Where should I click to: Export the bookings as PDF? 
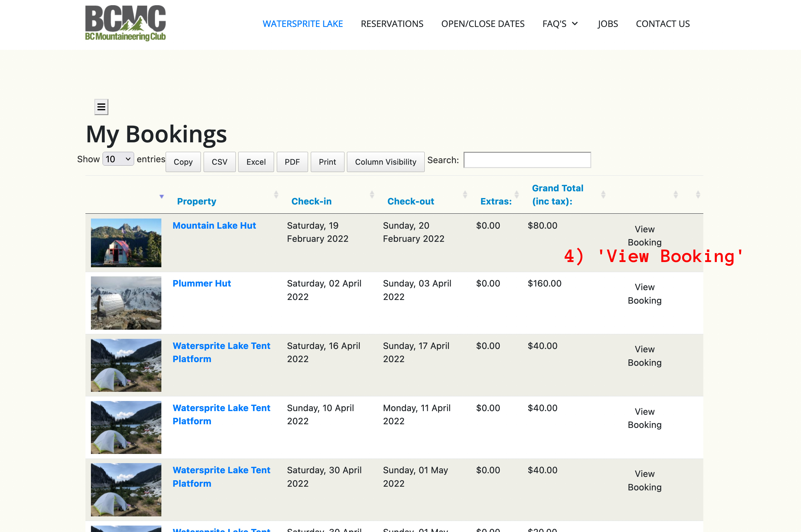coord(292,162)
